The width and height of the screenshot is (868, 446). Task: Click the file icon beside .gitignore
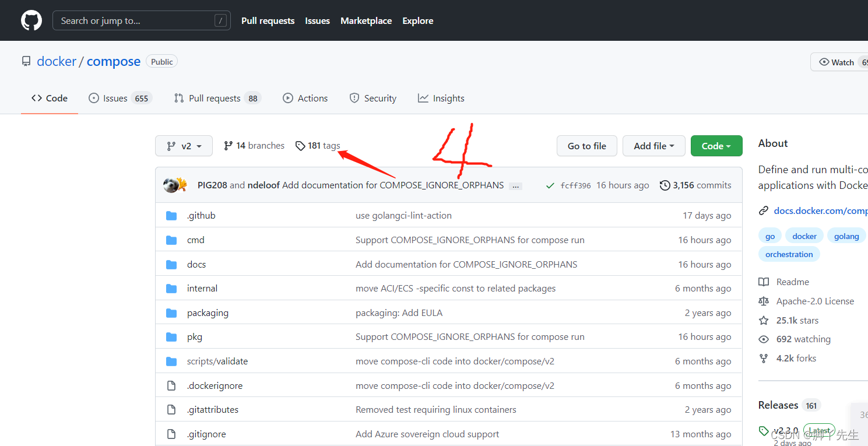click(x=171, y=434)
